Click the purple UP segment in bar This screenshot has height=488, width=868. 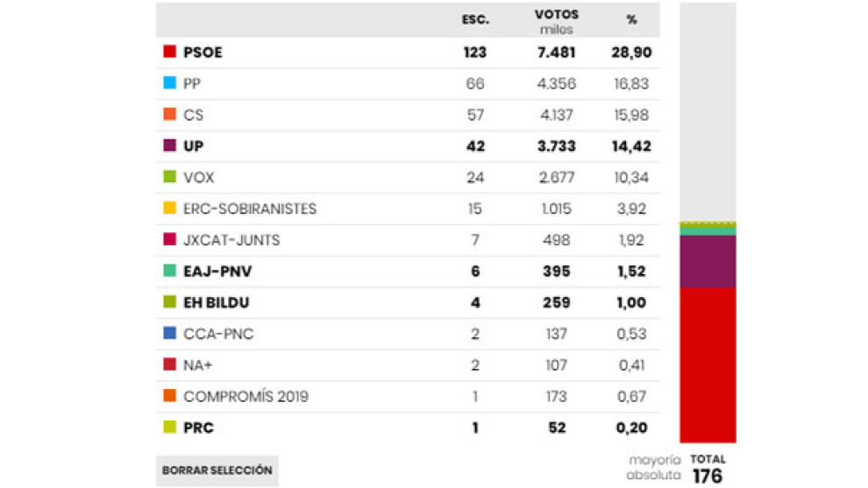(x=708, y=261)
